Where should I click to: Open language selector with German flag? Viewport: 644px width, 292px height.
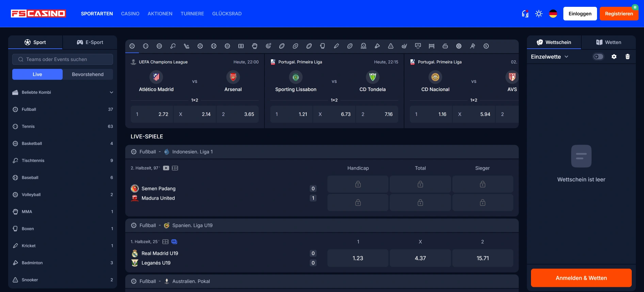[553, 14]
